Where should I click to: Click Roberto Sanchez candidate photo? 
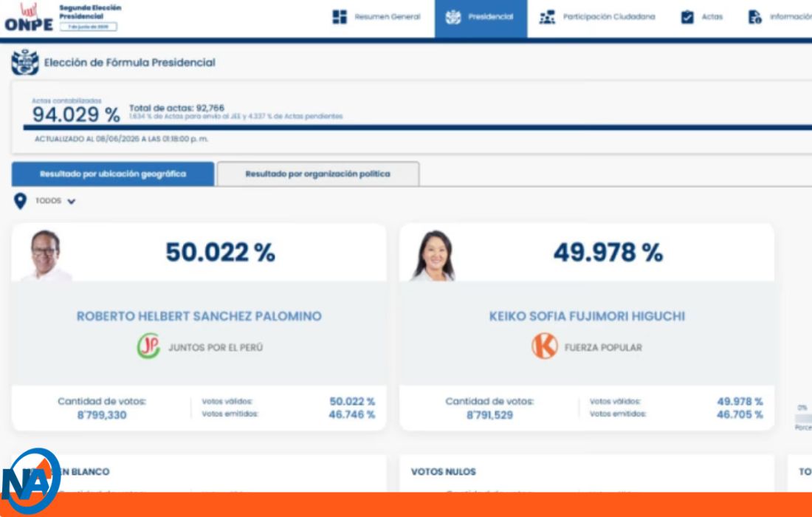tap(46, 256)
